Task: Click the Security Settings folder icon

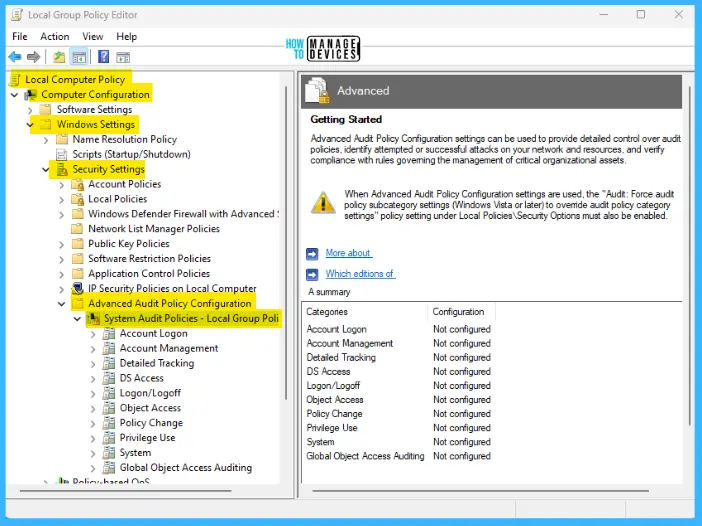Action: point(62,169)
